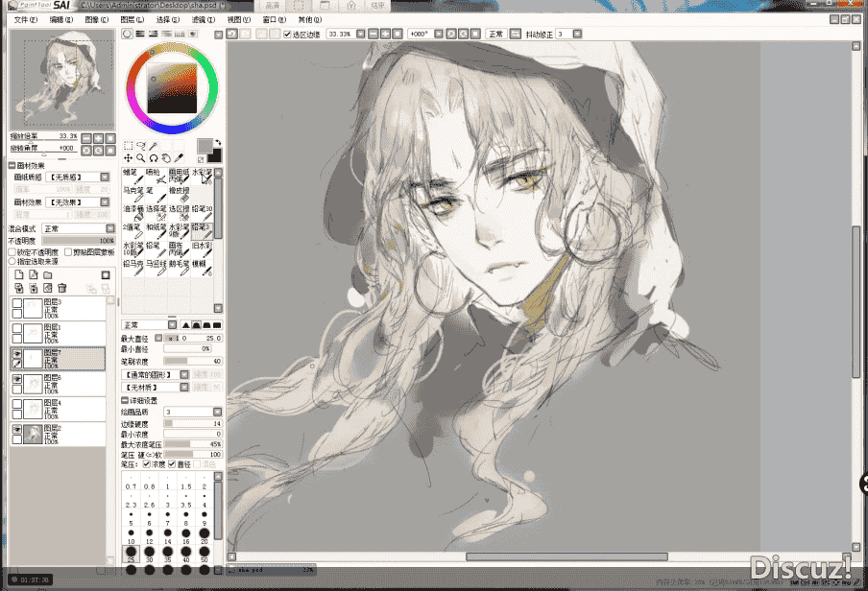This screenshot has height=591, width=868.
Task: Choose the 马克笔 marker brush
Action: click(133, 194)
